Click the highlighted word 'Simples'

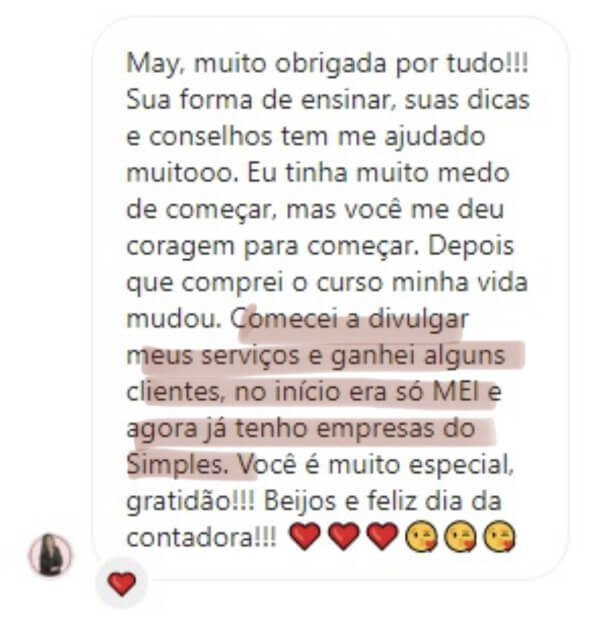click(175, 465)
